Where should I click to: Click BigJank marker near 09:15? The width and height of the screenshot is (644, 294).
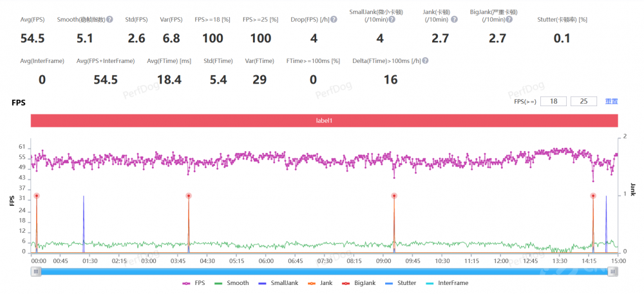coord(394,196)
